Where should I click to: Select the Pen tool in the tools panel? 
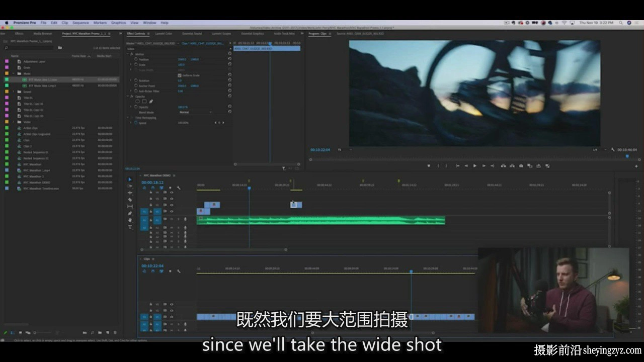(130, 213)
